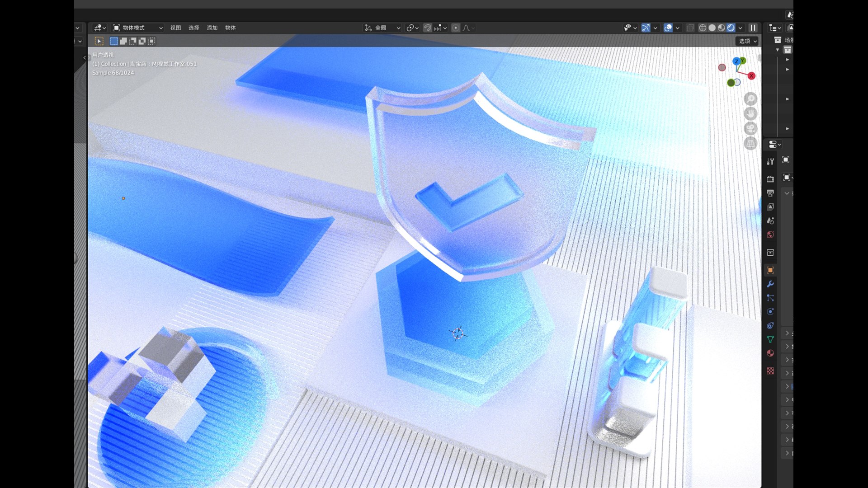Screen dimensions: 868x488
Task: Open the editor type selector for the 3D viewport
Action: click(x=99, y=28)
